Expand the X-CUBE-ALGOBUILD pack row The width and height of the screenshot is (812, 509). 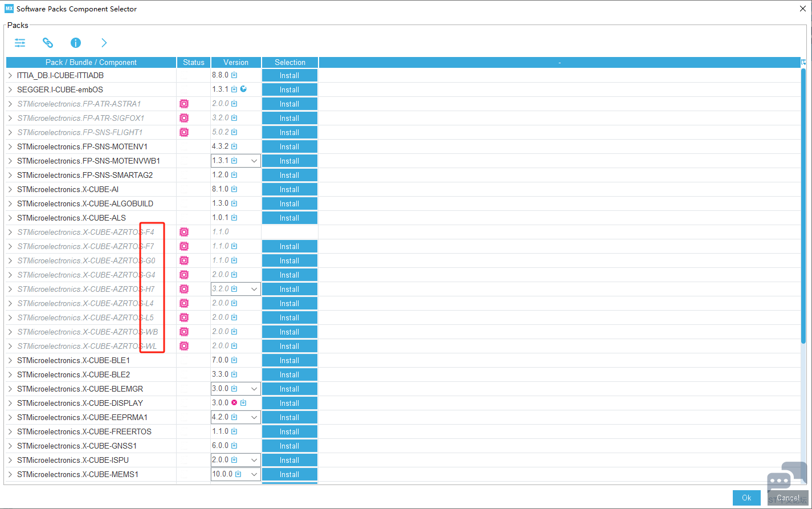click(10, 203)
